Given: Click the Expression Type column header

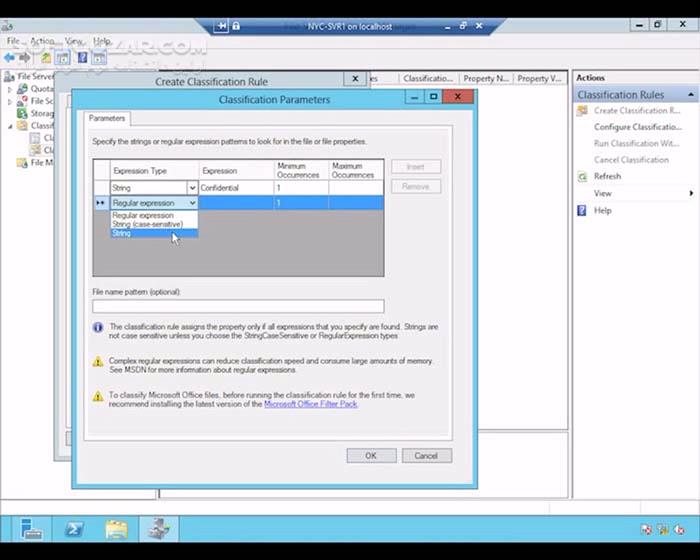Looking at the screenshot, I should [x=154, y=171].
